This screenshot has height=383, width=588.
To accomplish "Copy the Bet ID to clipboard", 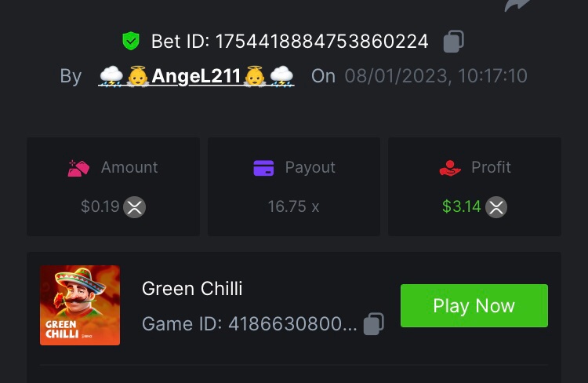I will coord(454,42).
